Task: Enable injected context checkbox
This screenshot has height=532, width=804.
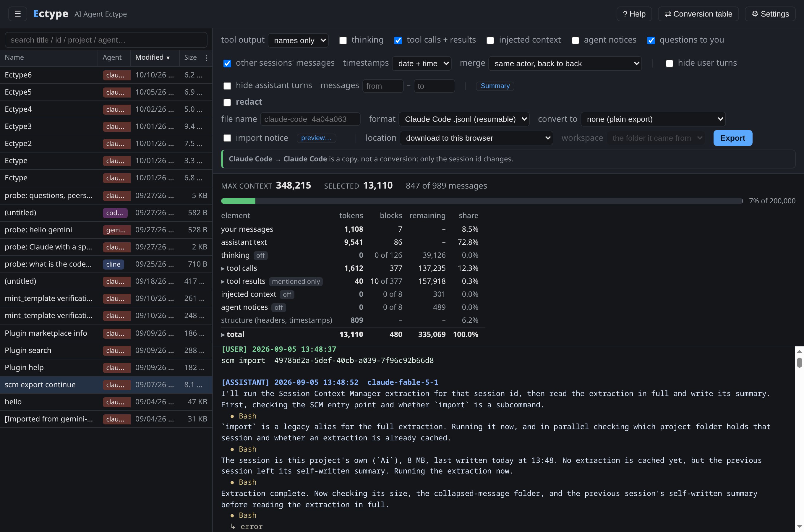Action: click(490, 40)
